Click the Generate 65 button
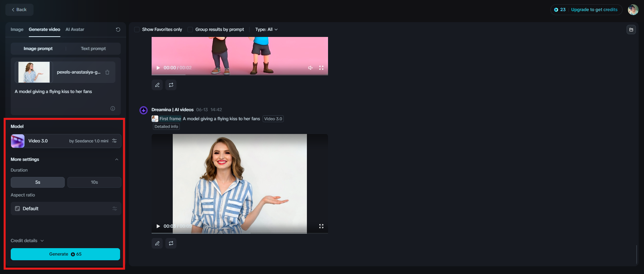644x274 pixels. [65, 254]
